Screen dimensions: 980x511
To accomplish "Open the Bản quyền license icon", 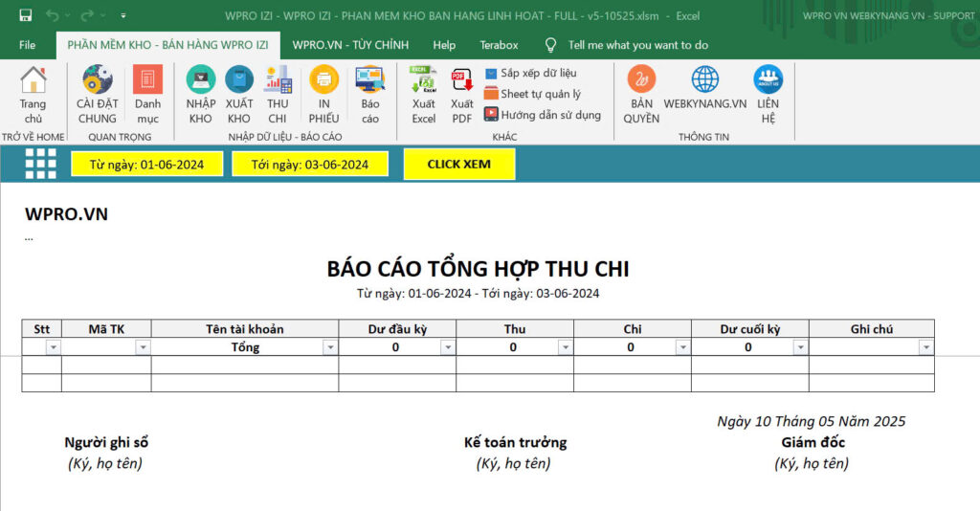I will pos(641,80).
